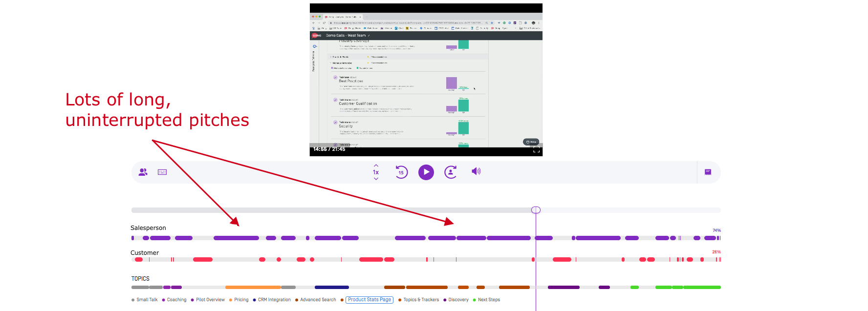Click the 14:55 / 21:45 timestamp

[x=329, y=149]
